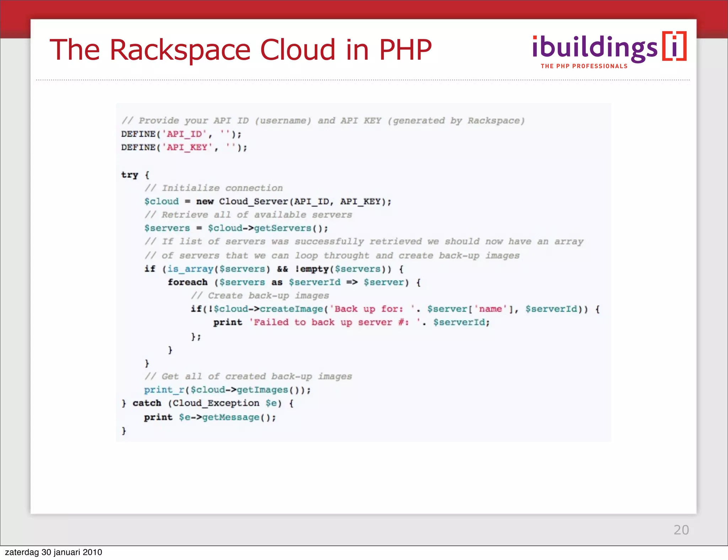728x560 pixels.
Task: Click 'THE PHP PROFESSIONALS' tagline
Action: [x=584, y=66]
